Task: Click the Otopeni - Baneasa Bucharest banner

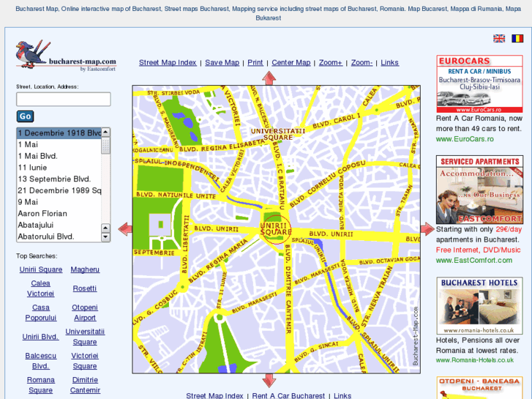Action: (x=479, y=387)
